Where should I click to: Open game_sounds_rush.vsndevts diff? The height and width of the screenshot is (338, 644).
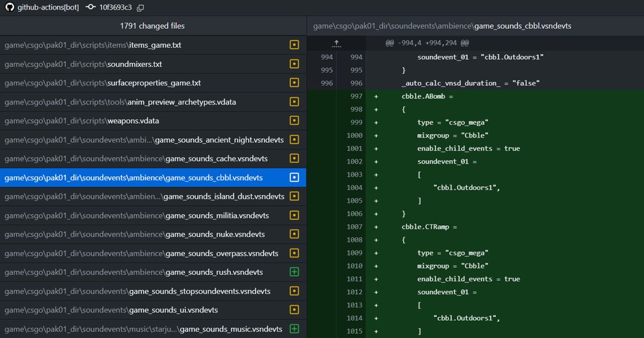[x=153, y=272]
